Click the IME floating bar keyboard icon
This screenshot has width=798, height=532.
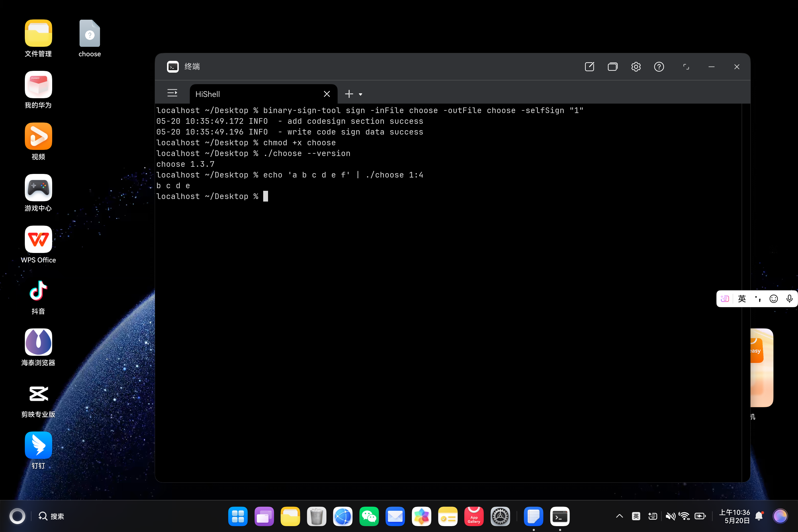(x=725, y=298)
